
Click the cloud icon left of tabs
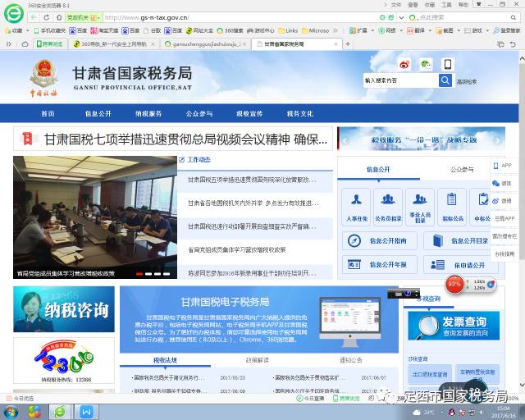coord(25,43)
